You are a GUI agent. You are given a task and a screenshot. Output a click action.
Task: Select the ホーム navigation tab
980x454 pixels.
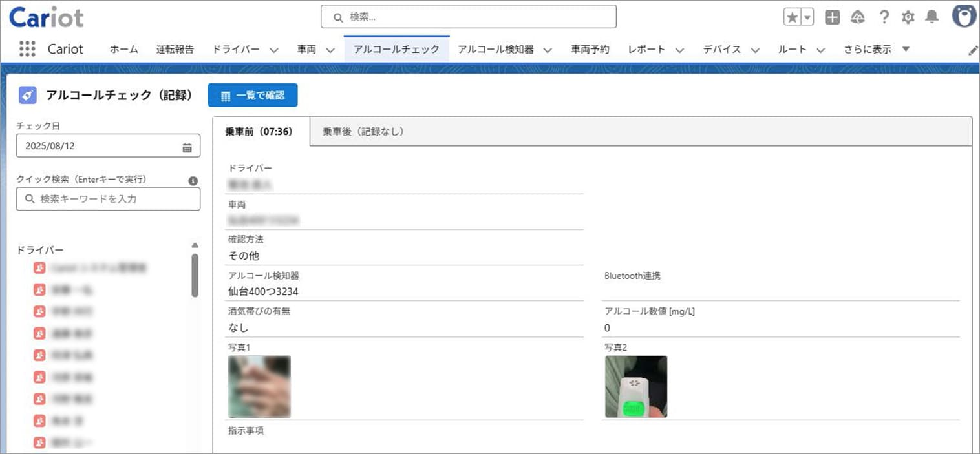(x=123, y=49)
